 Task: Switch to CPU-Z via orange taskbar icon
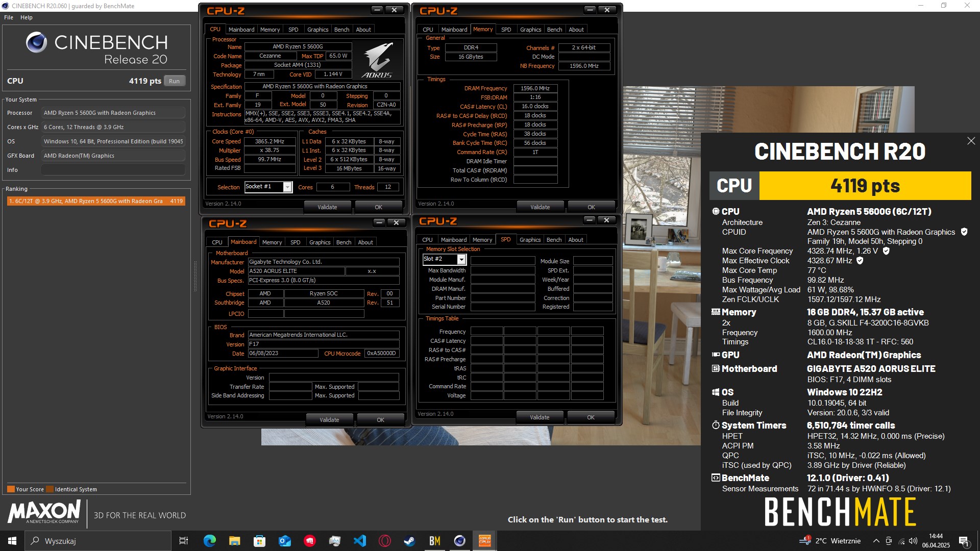pyautogui.click(x=484, y=541)
